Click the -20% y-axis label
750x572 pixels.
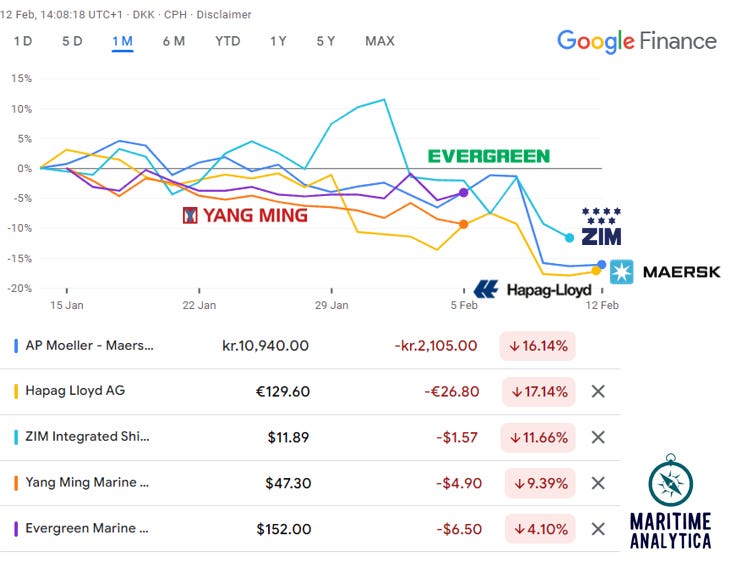[20, 288]
